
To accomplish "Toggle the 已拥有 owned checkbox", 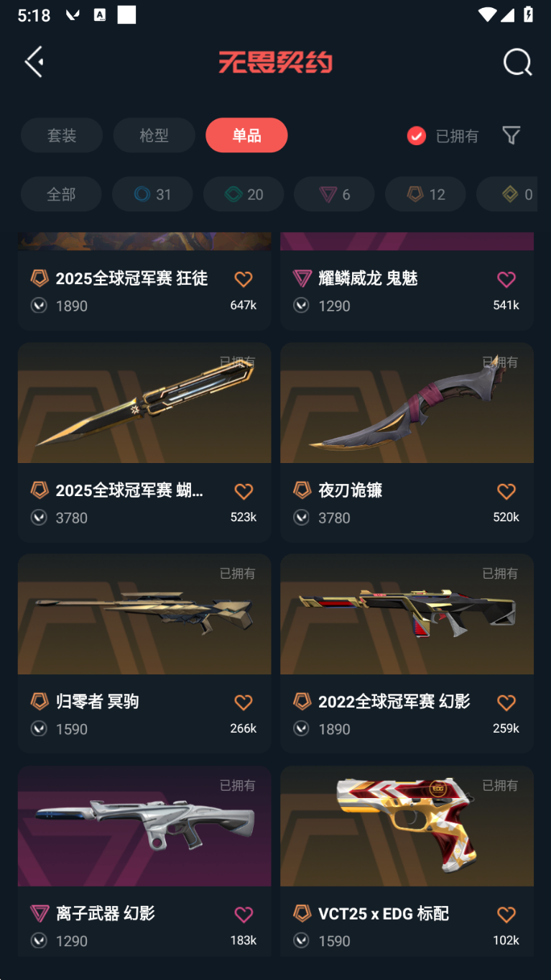I will pyautogui.click(x=417, y=136).
